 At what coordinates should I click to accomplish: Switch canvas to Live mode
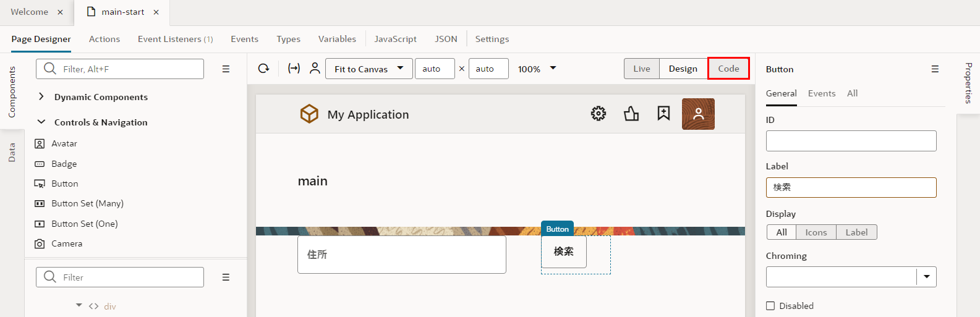(x=641, y=69)
